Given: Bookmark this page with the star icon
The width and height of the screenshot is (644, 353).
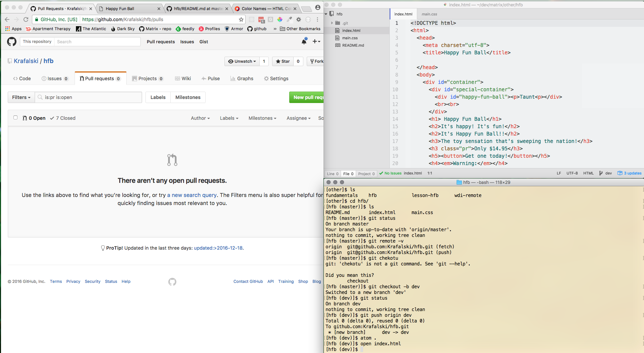Looking at the screenshot, I should pos(241,19).
